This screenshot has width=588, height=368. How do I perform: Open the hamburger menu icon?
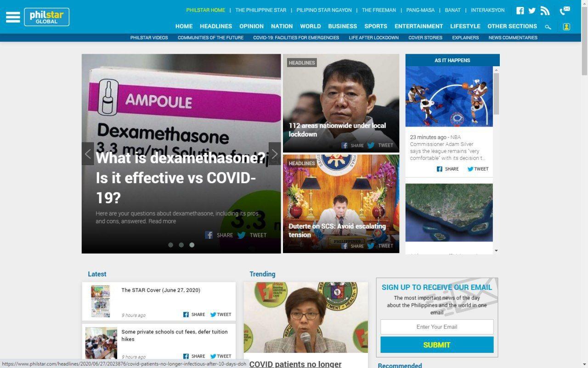[13, 17]
